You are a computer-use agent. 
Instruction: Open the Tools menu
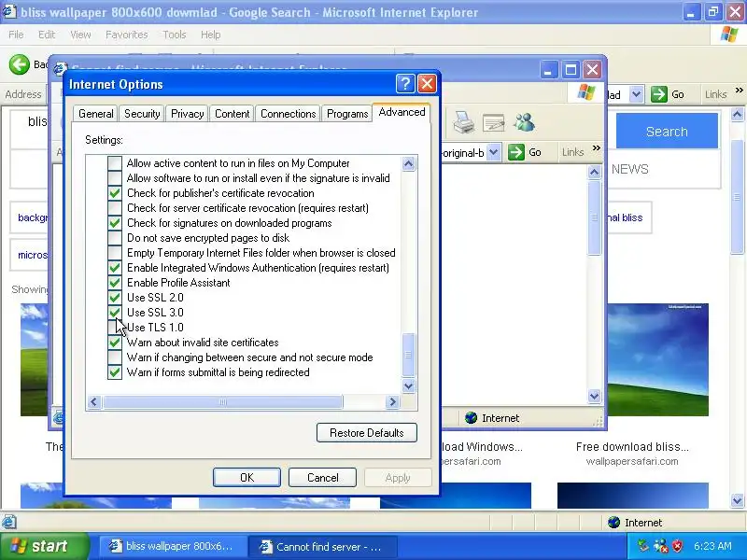click(x=174, y=35)
